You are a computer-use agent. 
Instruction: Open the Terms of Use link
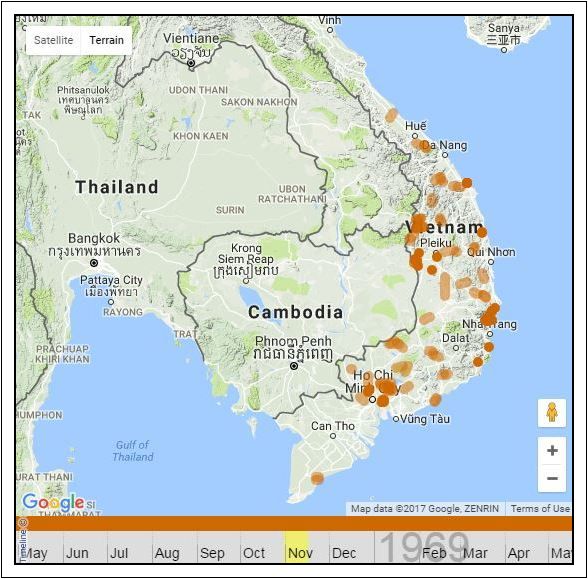pyautogui.click(x=540, y=508)
